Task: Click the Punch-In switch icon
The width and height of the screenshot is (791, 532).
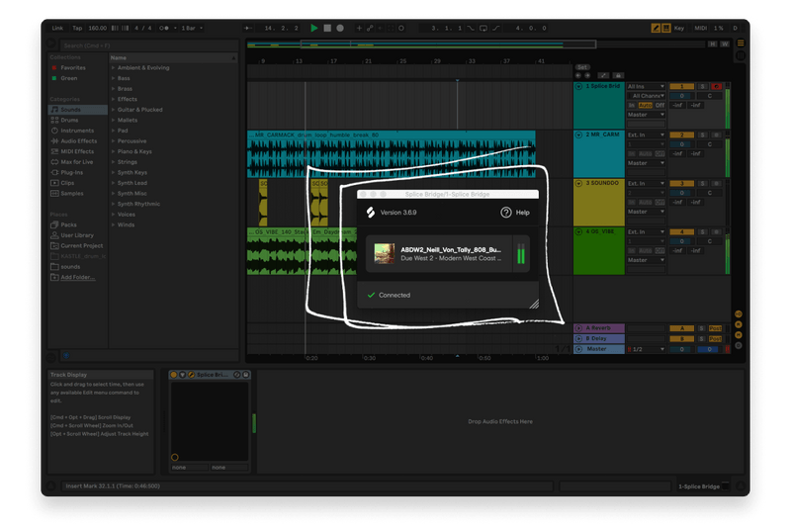Action: pos(471,29)
